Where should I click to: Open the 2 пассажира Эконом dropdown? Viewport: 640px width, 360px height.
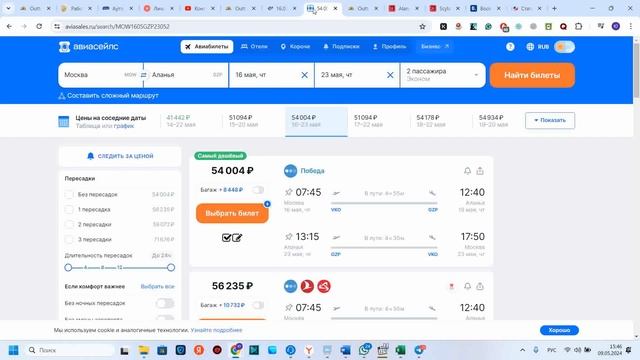[442, 75]
